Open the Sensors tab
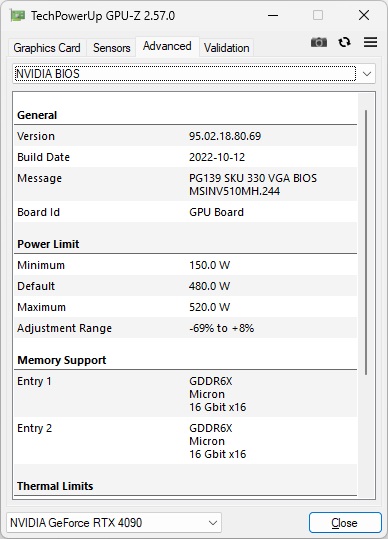The image size is (388, 539). [112, 48]
